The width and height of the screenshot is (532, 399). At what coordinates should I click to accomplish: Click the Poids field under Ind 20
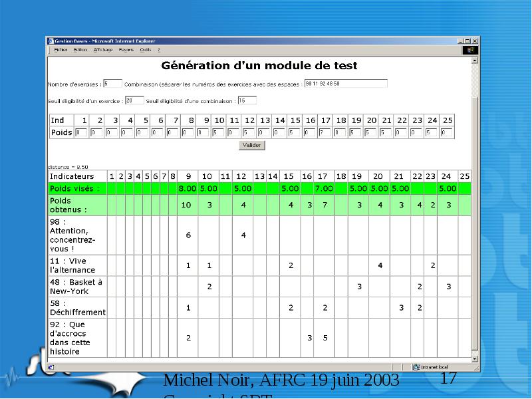click(x=370, y=132)
